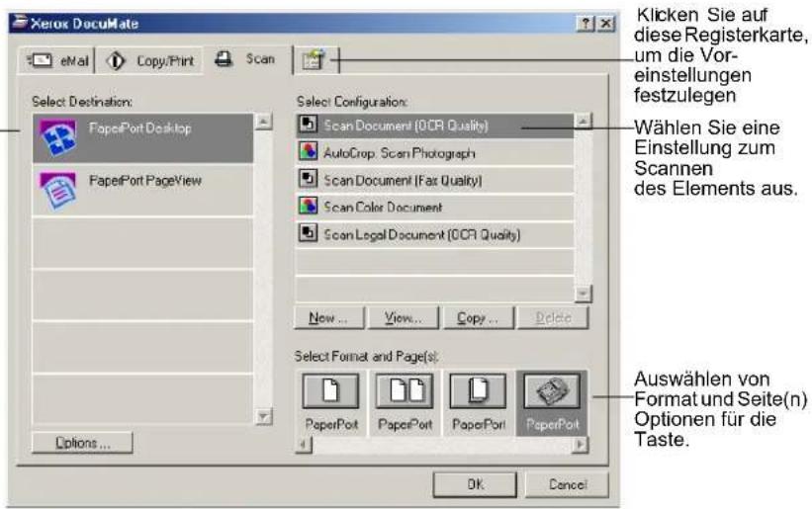The height and width of the screenshot is (509, 812).
Task: Click destination list scroll up arrow
Action: pyautogui.click(x=264, y=122)
